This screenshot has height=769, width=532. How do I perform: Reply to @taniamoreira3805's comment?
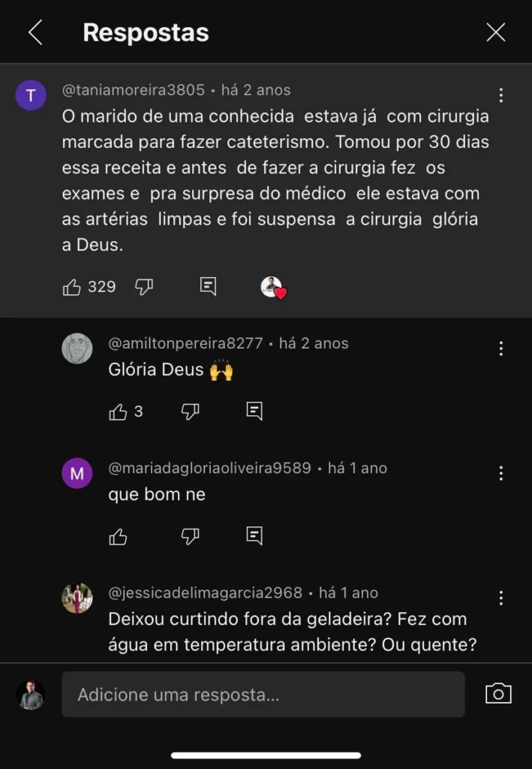click(x=209, y=286)
